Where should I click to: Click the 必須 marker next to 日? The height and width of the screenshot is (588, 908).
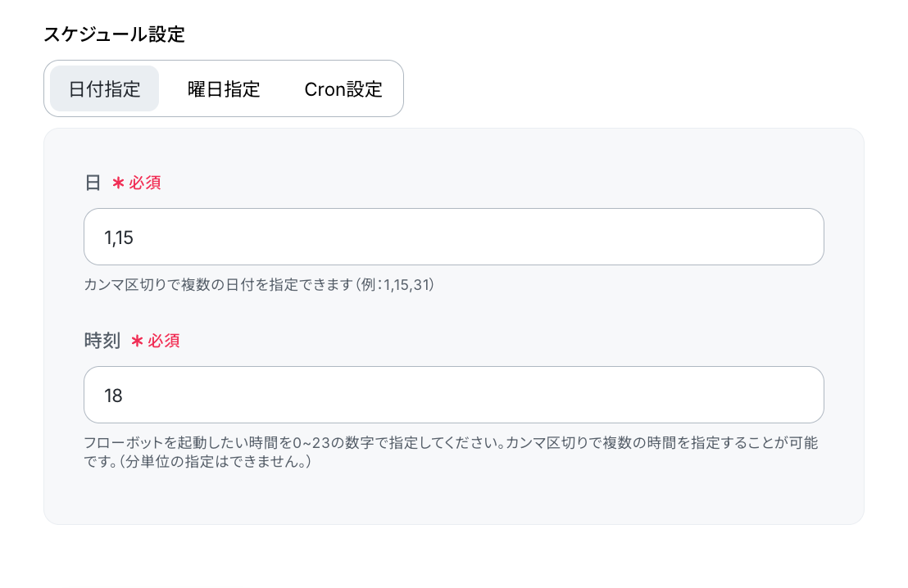(145, 183)
